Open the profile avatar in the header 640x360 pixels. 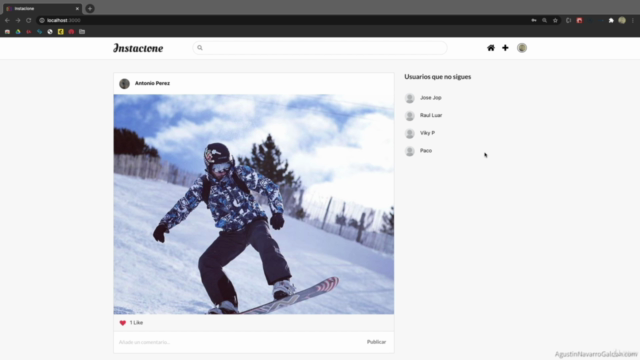522,48
